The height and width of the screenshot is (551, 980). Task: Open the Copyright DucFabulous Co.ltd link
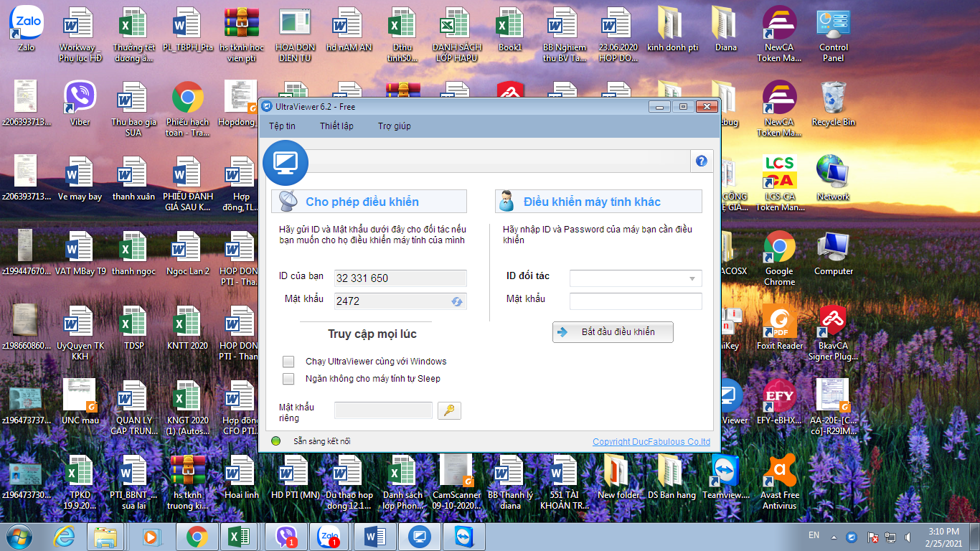(x=651, y=442)
